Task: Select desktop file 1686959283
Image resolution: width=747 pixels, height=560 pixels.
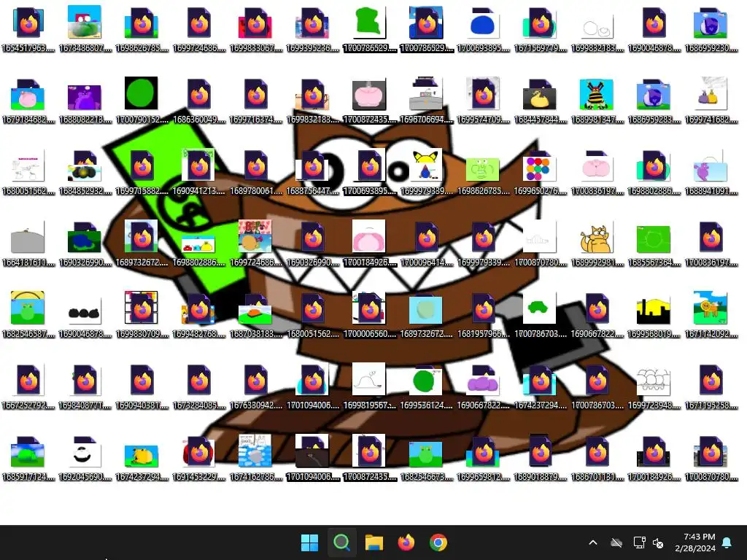Action: coord(654,100)
